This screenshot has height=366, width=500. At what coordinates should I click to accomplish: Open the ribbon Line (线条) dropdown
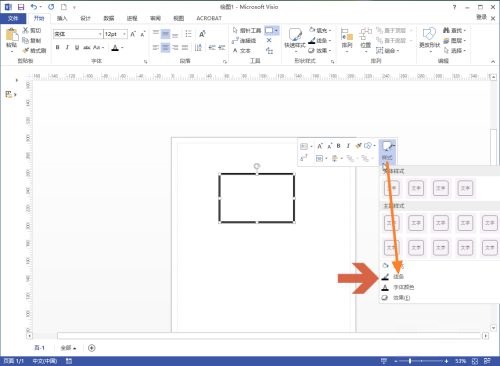(320, 40)
